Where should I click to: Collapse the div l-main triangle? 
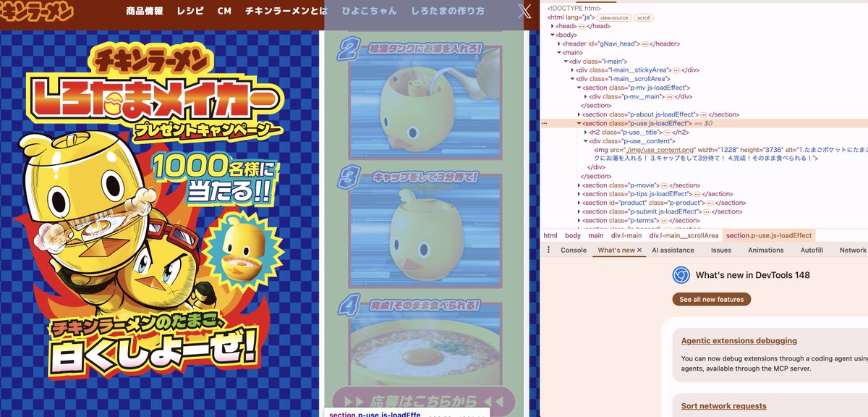pyautogui.click(x=565, y=62)
